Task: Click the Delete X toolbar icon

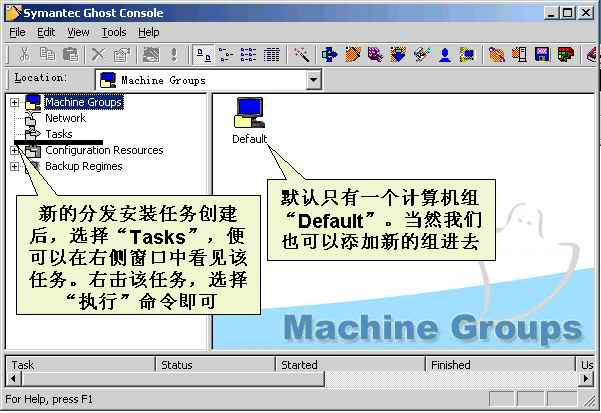Action: tap(98, 55)
